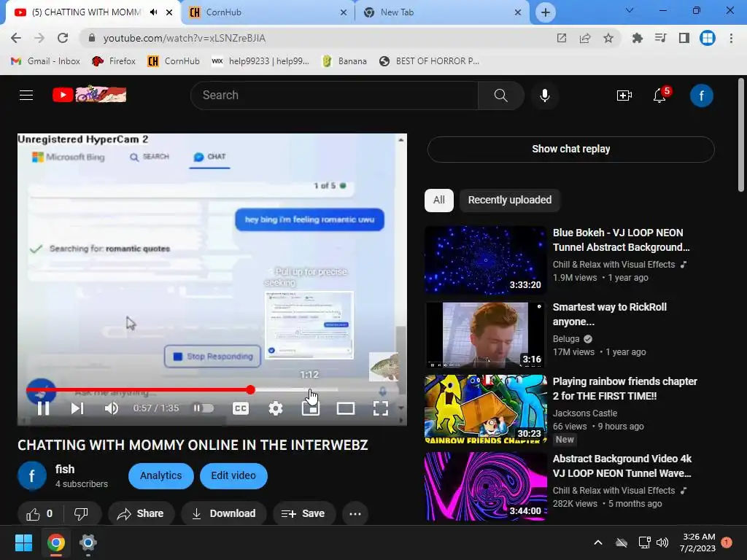Switch to the New Tab browser tab
The height and width of the screenshot is (560, 747).
441,12
